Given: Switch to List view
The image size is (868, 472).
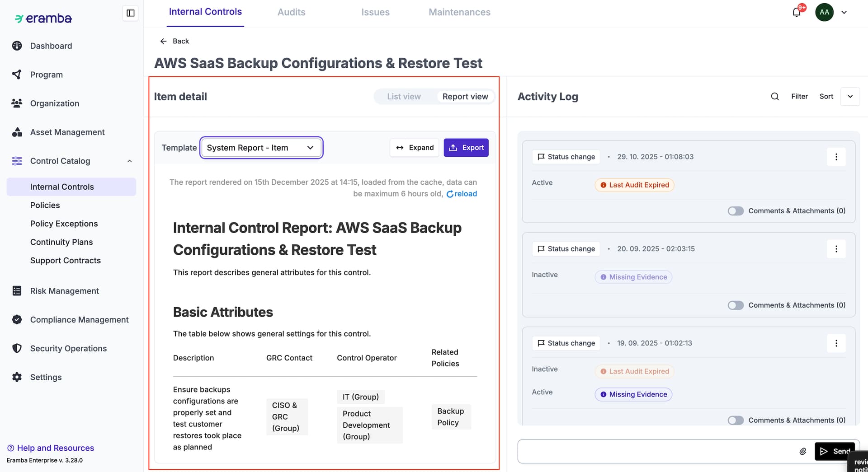Looking at the screenshot, I should [x=404, y=97].
